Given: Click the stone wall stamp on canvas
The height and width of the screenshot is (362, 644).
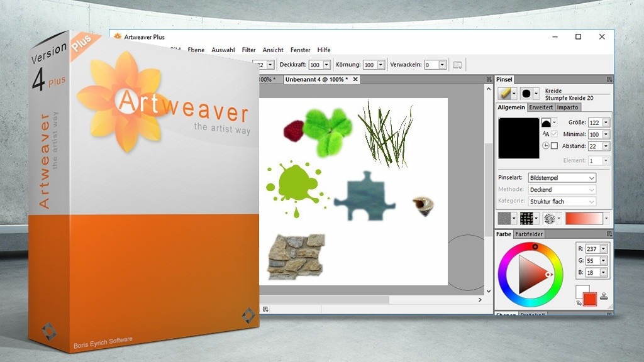Looking at the screenshot, I should 296,257.
